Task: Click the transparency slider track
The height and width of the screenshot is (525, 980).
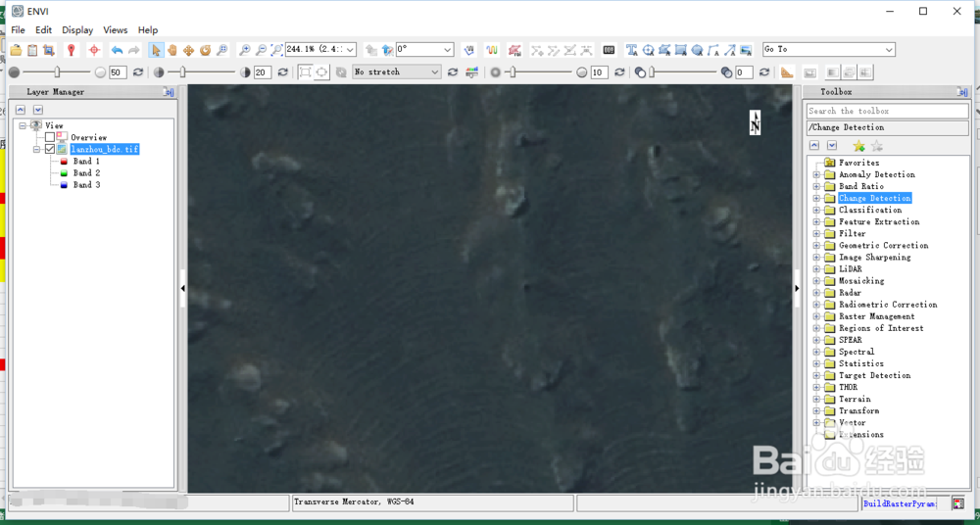Action: [682, 72]
